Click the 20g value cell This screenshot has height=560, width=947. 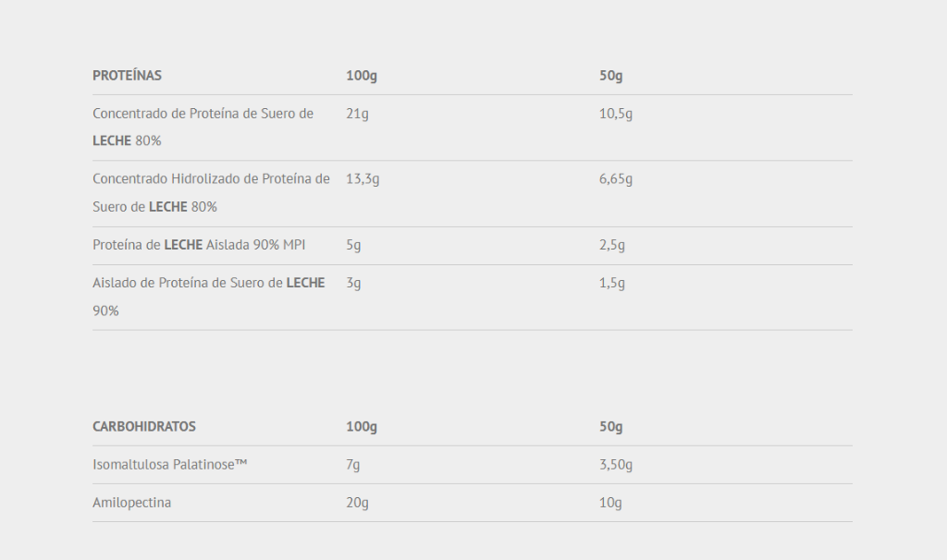tap(357, 504)
